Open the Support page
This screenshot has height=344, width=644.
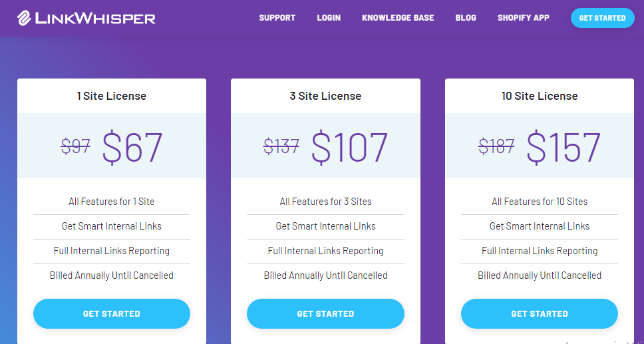277,18
